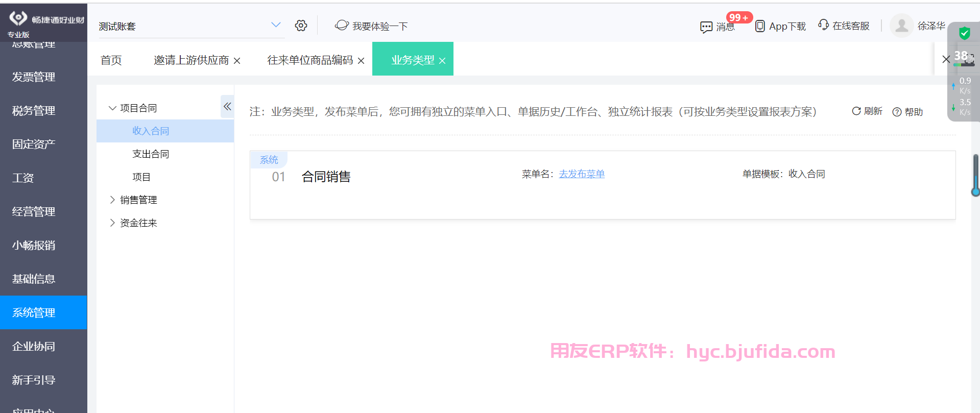Open 在线客服 headset icon
Screen dimensions: 980x413
click(x=823, y=25)
